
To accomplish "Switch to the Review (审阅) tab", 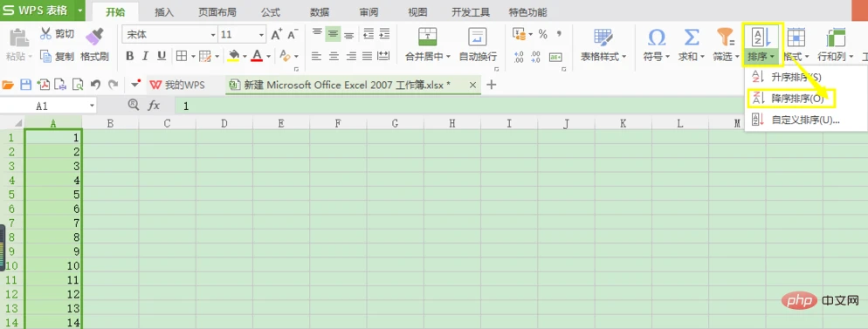I will point(369,11).
